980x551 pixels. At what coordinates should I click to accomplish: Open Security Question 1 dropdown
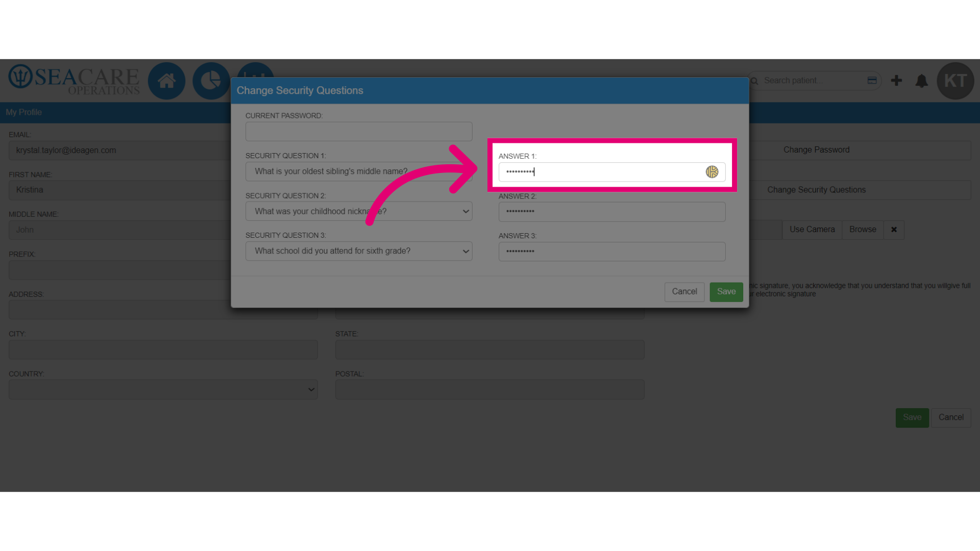(x=359, y=171)
